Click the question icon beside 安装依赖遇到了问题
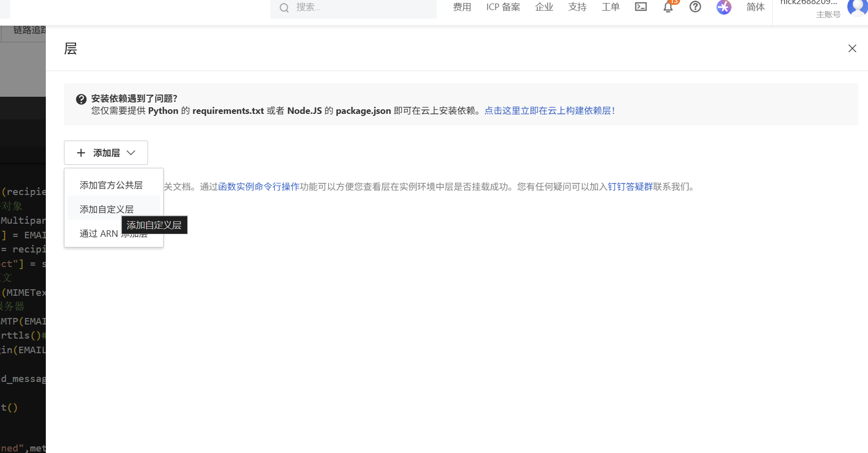868x453 pixels. 81,99
